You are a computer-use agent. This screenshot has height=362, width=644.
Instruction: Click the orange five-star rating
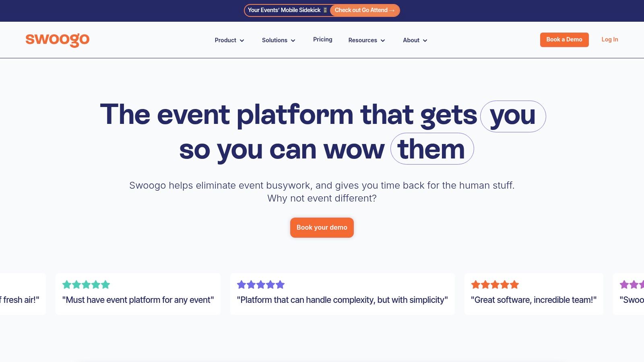495,284
